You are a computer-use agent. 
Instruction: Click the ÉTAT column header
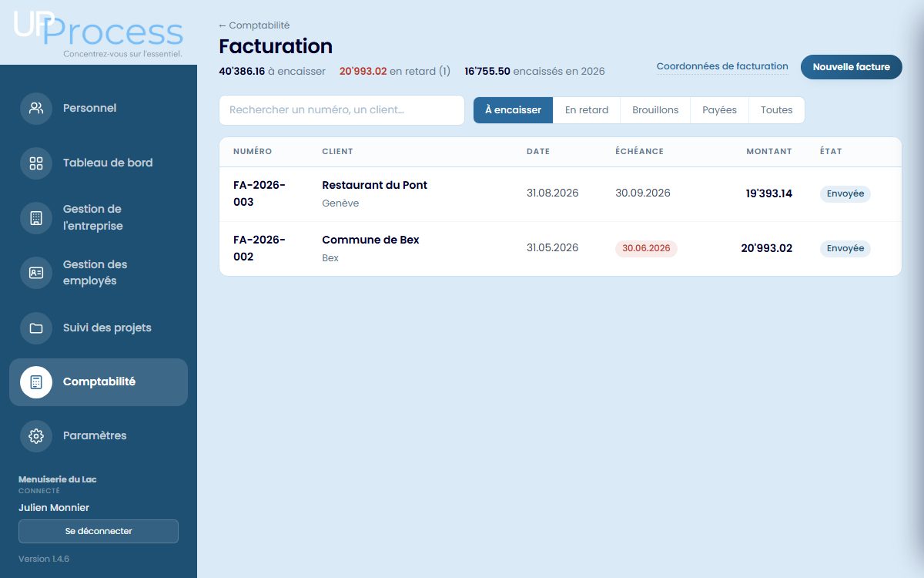coord(831,152)
